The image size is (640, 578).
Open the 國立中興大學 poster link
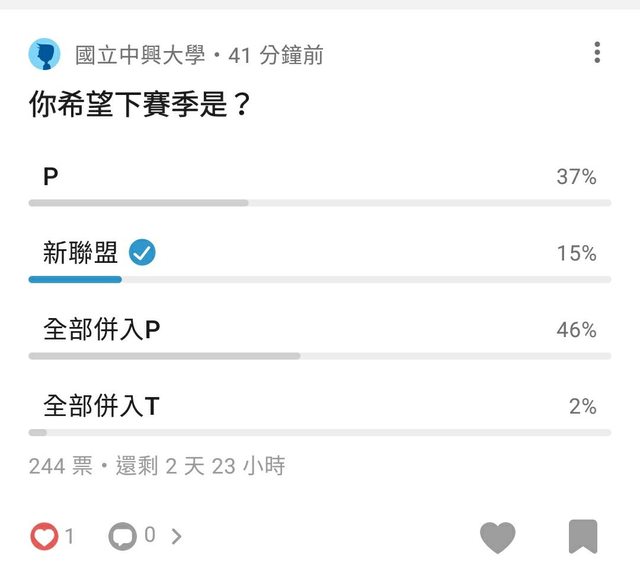140,55
